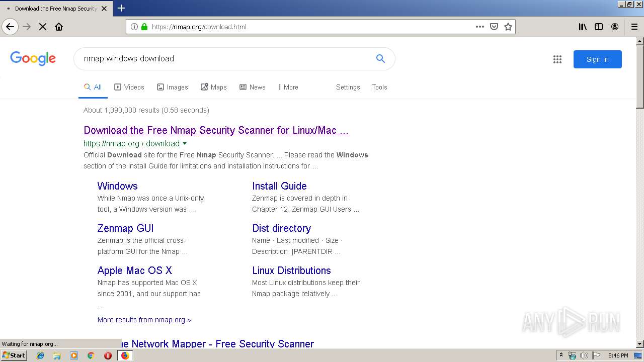Open the volume control in tray
Screen dimensions: 644x362
(x=584, y=355)
